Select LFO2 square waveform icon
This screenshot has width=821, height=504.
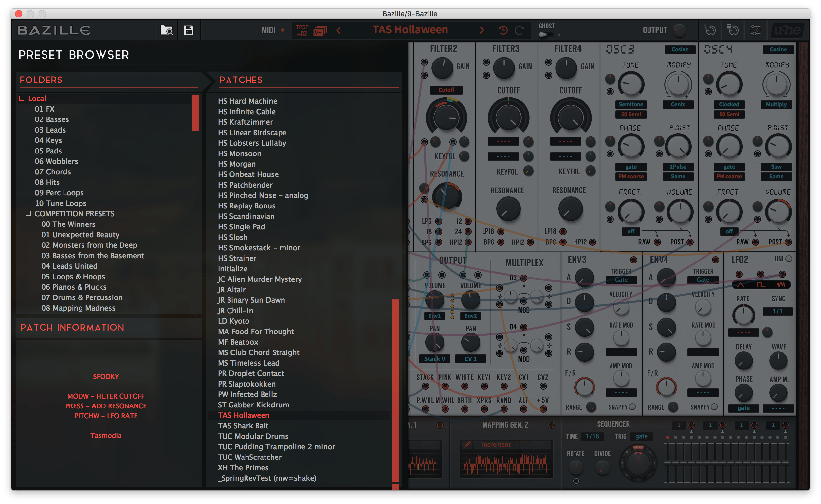tap(760, 284)
